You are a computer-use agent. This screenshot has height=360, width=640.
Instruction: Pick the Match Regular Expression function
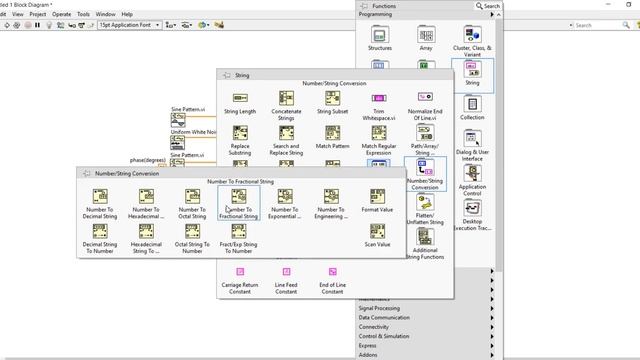click(x=379, y=140)
